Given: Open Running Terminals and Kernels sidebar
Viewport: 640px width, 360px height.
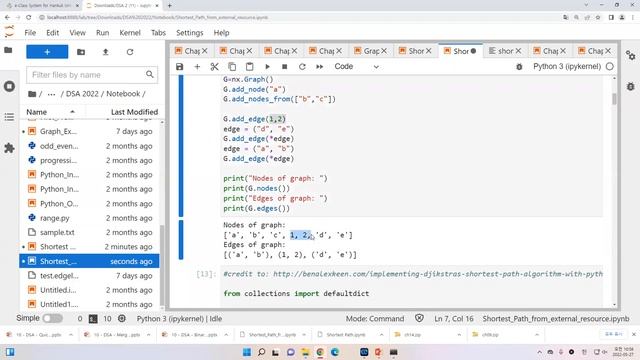Looking at the screenshot, I should (9, 87).
